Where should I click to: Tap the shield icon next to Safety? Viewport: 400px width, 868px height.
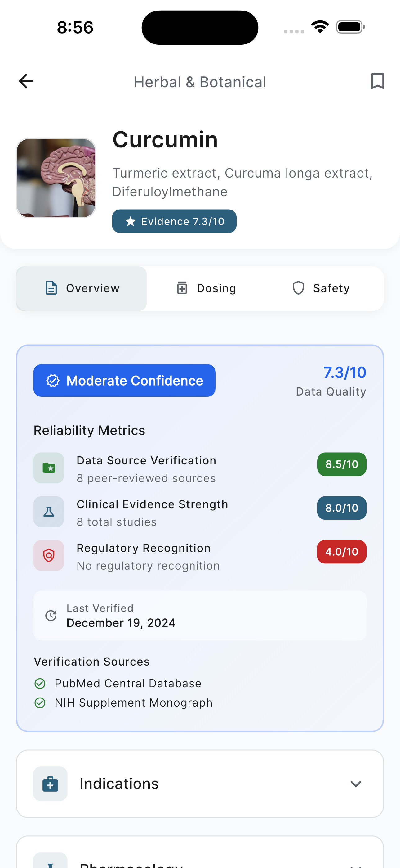(298, 288)
